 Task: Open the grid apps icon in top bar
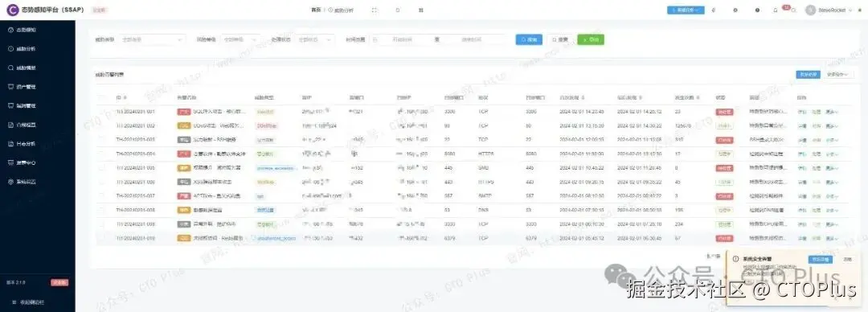pos(420,10)
